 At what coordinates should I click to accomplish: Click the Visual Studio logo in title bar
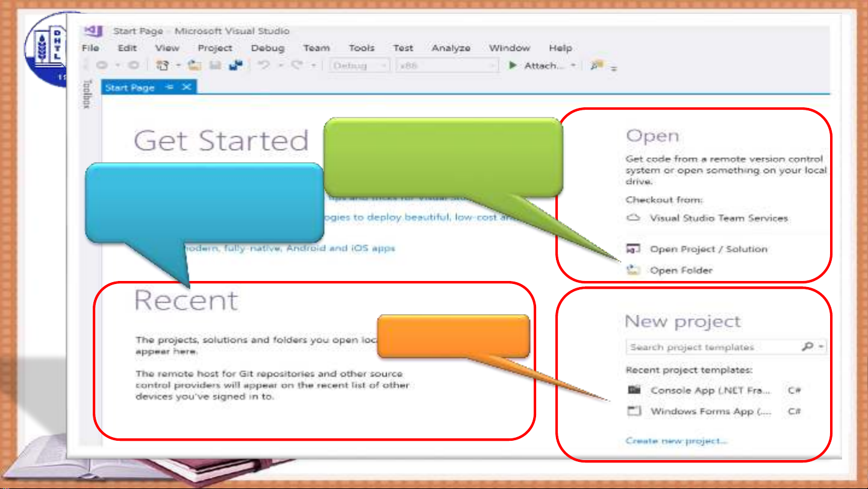tap(93, 30)
